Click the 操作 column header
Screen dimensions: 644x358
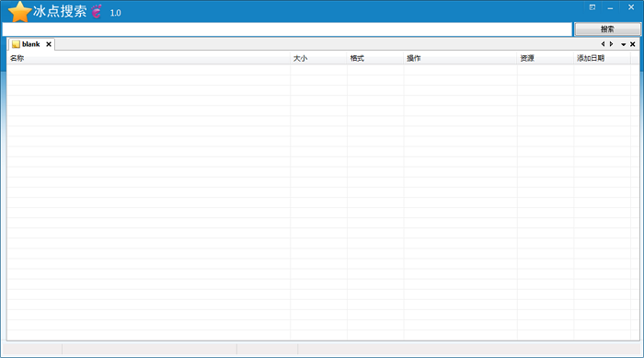[x=460, y=58]
